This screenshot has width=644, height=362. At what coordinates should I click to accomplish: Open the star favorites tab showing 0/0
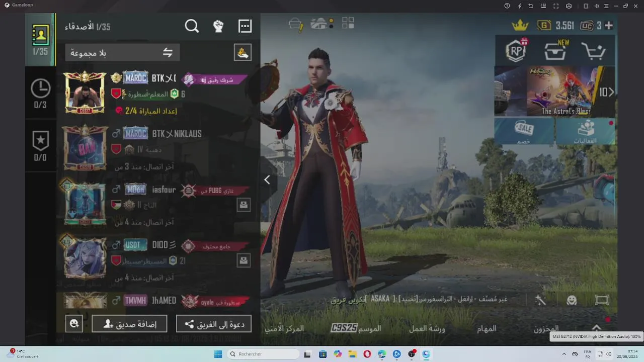click(40, 146)
